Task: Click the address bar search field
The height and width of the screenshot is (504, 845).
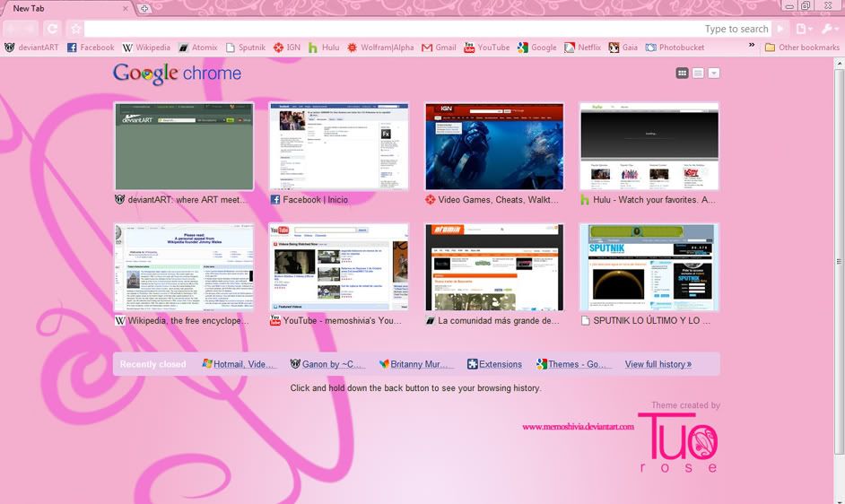Action: click(x=428, y=29)
